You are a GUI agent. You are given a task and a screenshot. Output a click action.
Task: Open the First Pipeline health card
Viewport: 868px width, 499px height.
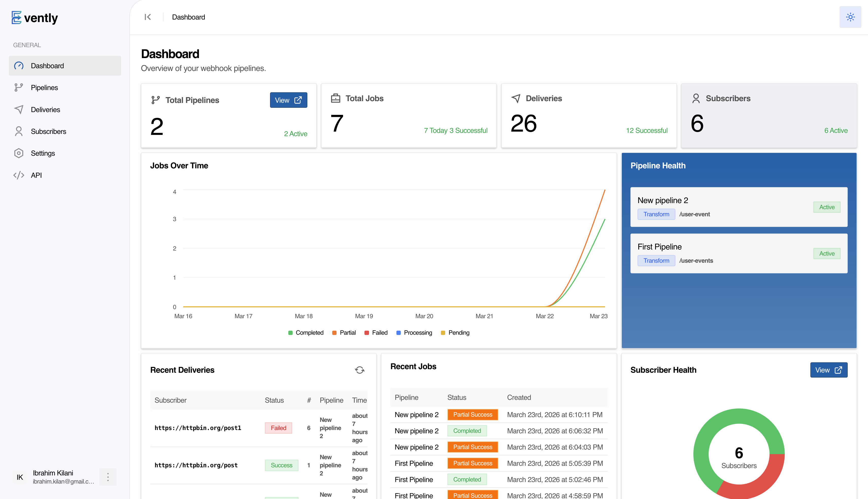(739, 254)
